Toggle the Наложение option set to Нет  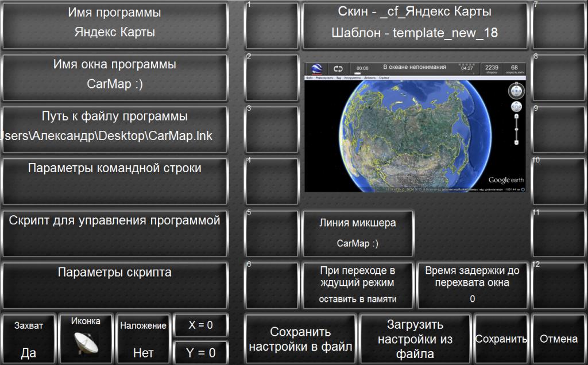[143, 339]
